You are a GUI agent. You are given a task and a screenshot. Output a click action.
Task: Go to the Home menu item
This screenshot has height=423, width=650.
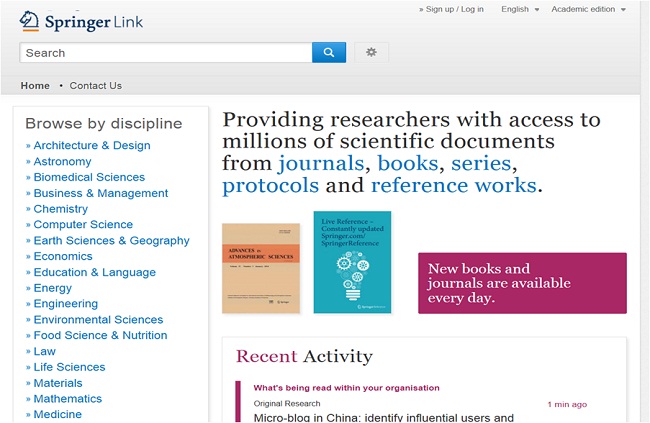click(x=35, y=85)
